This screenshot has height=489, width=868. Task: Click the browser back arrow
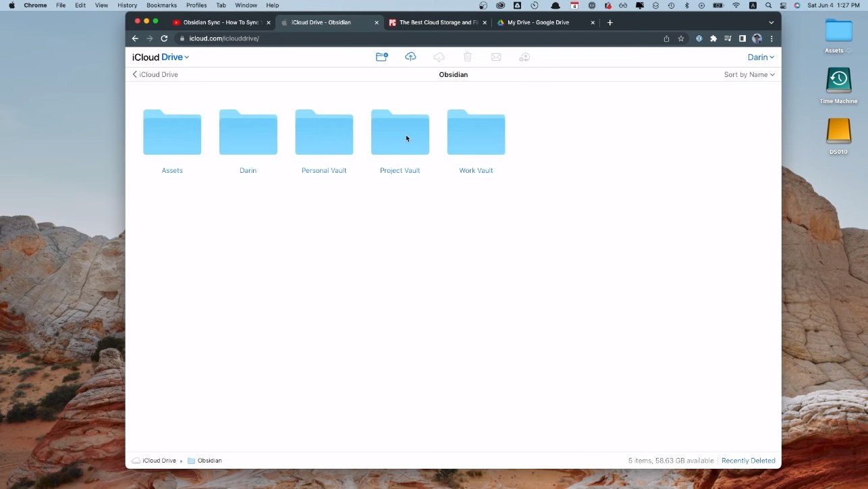(x=135, y=38)
